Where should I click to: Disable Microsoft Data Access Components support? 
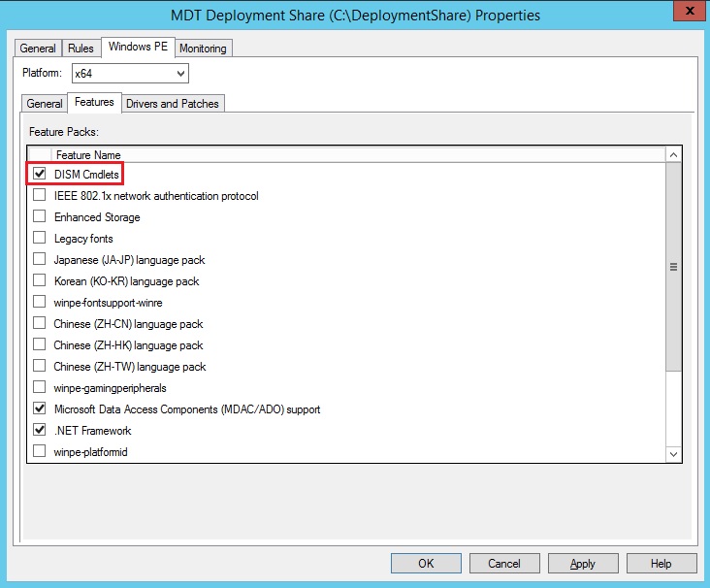pyautogui.click(x=40, y=409)
